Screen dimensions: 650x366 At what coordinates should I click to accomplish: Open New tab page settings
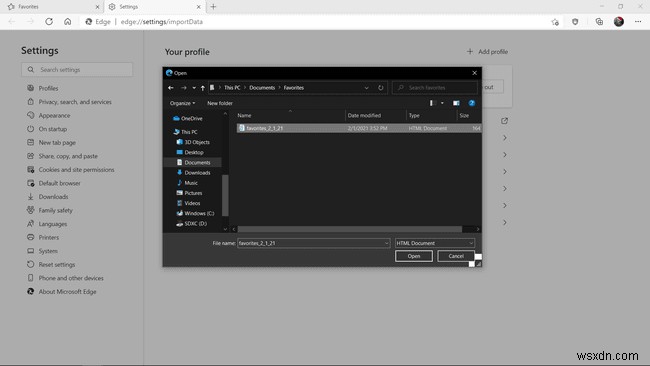coord(57,143)
